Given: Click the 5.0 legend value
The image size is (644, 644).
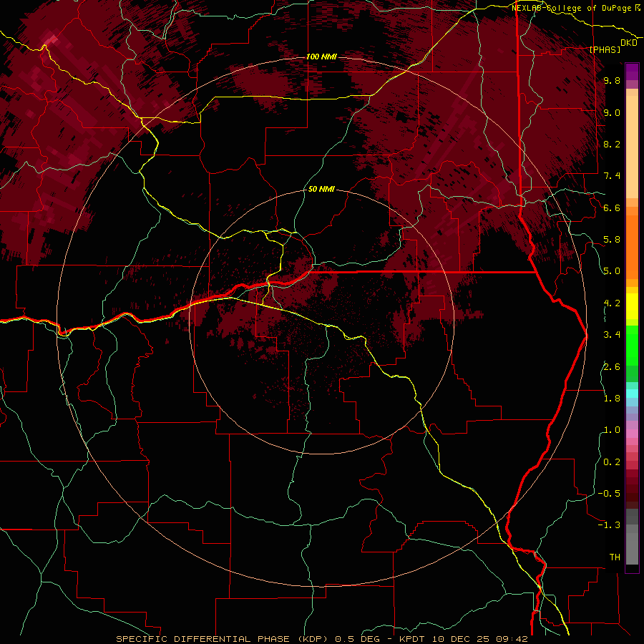Looking at the screenshot, I should pyautogui.click(x=612, y=271).
